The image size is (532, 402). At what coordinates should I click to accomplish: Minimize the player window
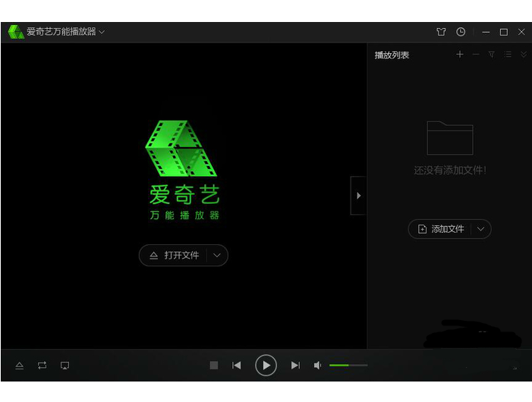pyautogui.click(x=486, y=32)
